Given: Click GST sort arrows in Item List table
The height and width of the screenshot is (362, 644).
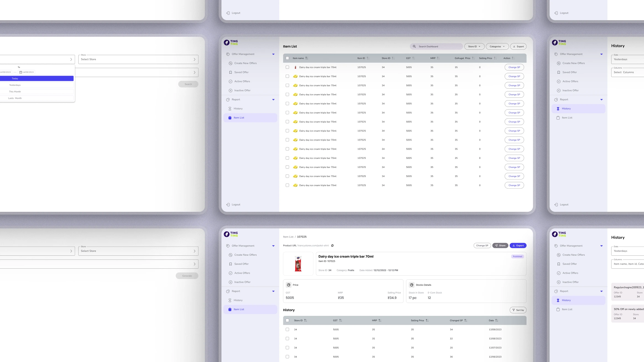Looking at the screenshot, I should [413, 58].
